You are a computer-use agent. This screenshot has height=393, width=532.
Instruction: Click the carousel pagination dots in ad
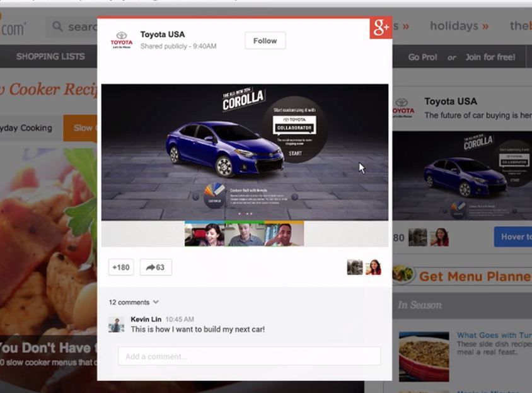click(245, 214)
